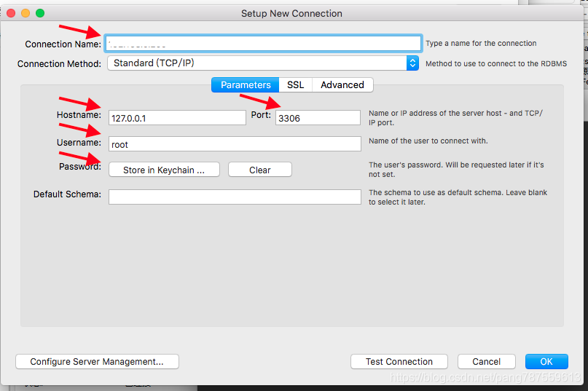
Task: Click the green zoom window button
Action: pyautogui.click(x=40, y=14)
